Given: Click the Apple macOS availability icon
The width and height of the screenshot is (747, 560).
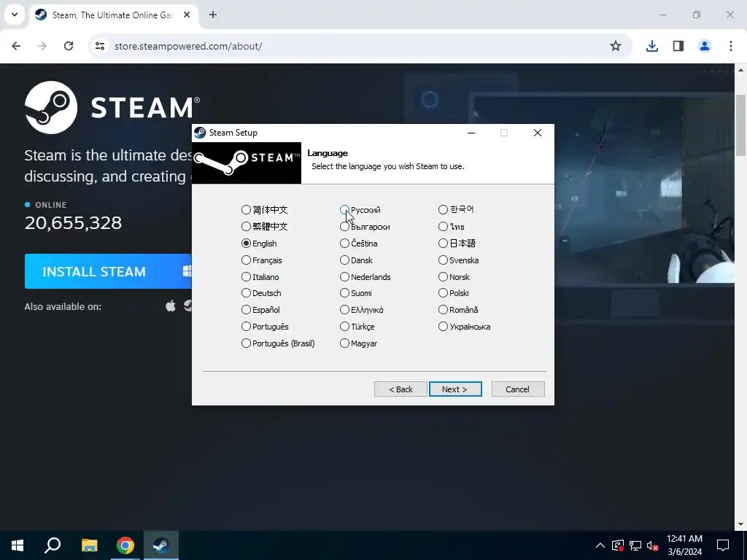Looking at the screenshot, I should (x=171, y=306).
